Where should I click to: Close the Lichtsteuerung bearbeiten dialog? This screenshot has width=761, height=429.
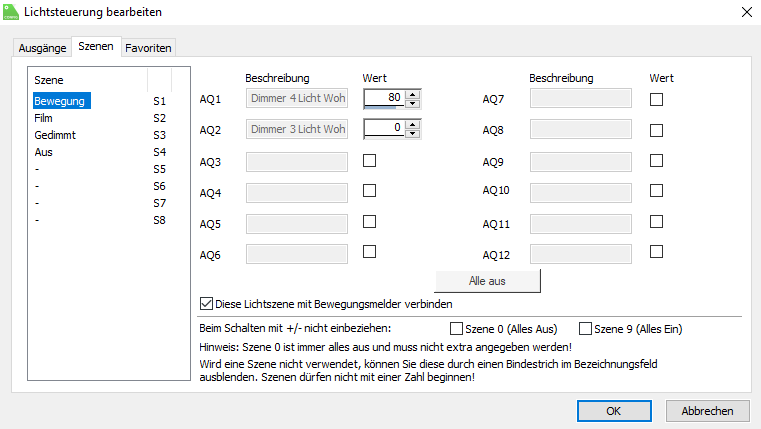(x=746, y=11)
